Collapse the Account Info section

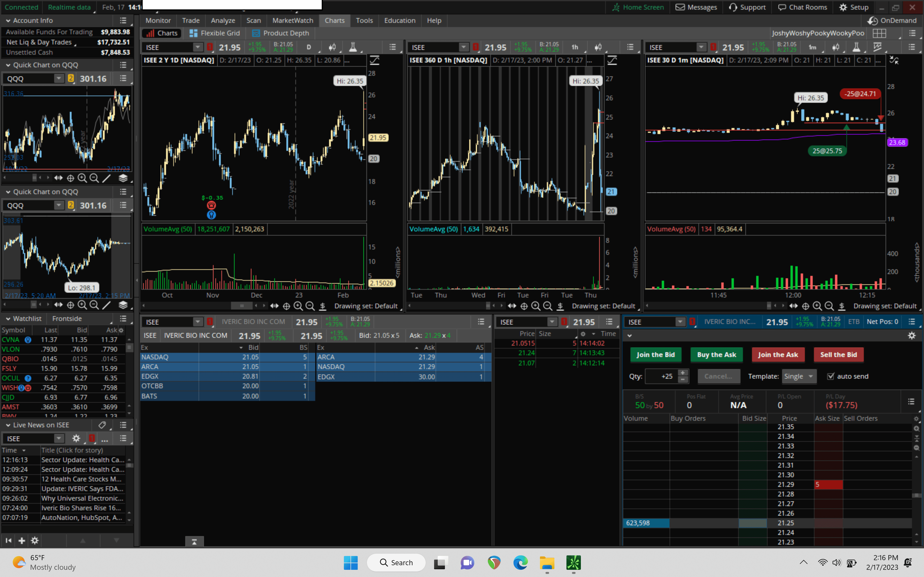[x=8, y=21]
